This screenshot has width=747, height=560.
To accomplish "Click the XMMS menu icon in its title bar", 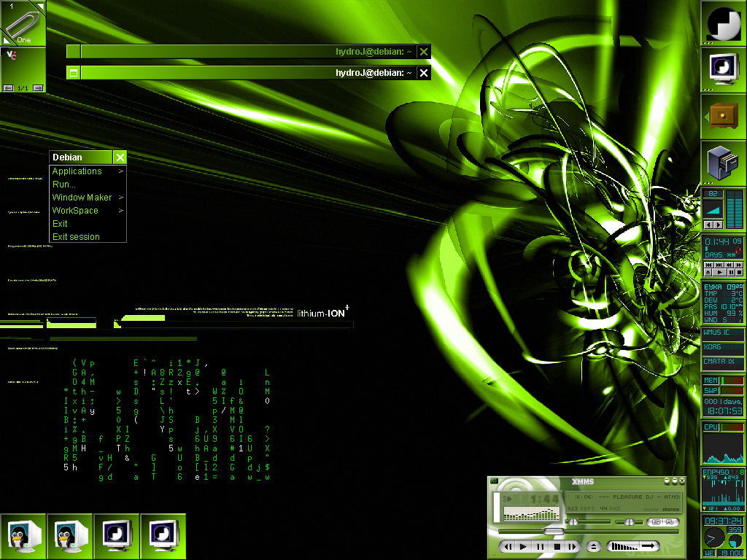I will click(x=494, y=481).
